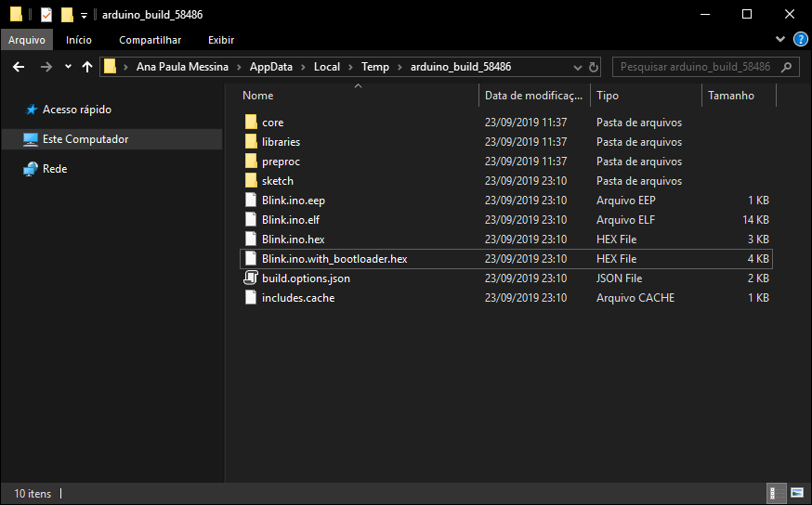Screen dimensions: 812x505
Task: Click Blink.ino.with_bootloader.hex file name
Action: tap(334, 259)
